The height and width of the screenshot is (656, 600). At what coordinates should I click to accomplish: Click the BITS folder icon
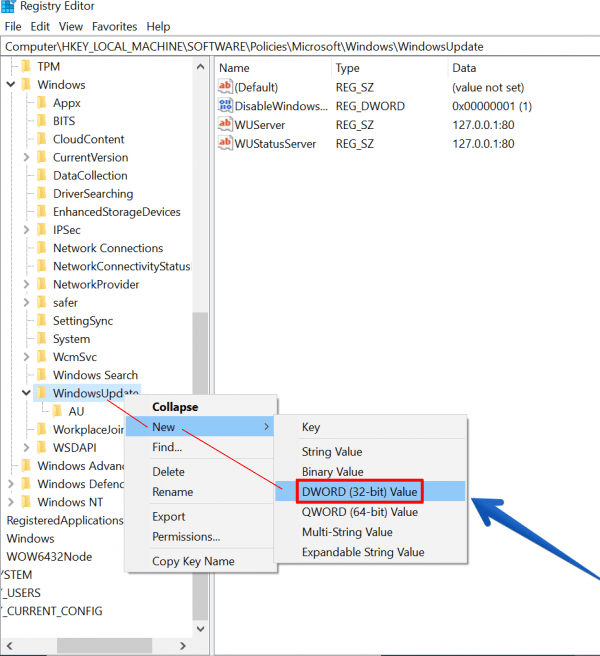pos(42,121)
